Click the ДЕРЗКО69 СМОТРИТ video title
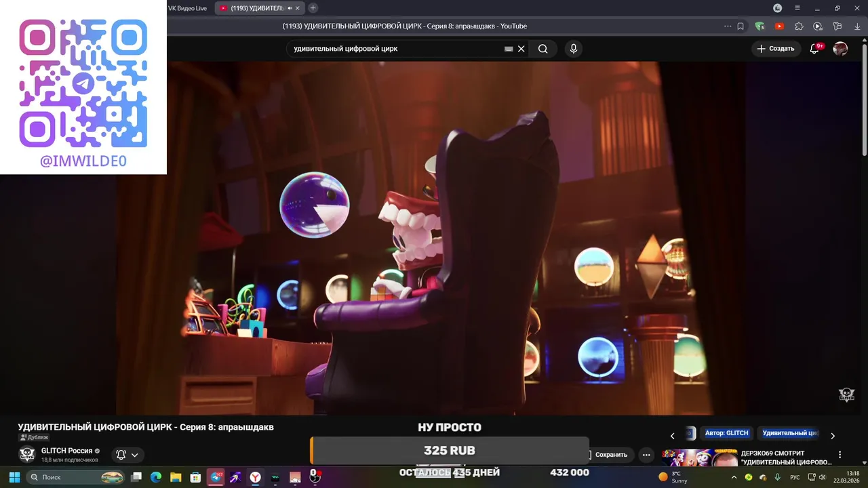This screenshot has width=868, height=488. [787, 457]
